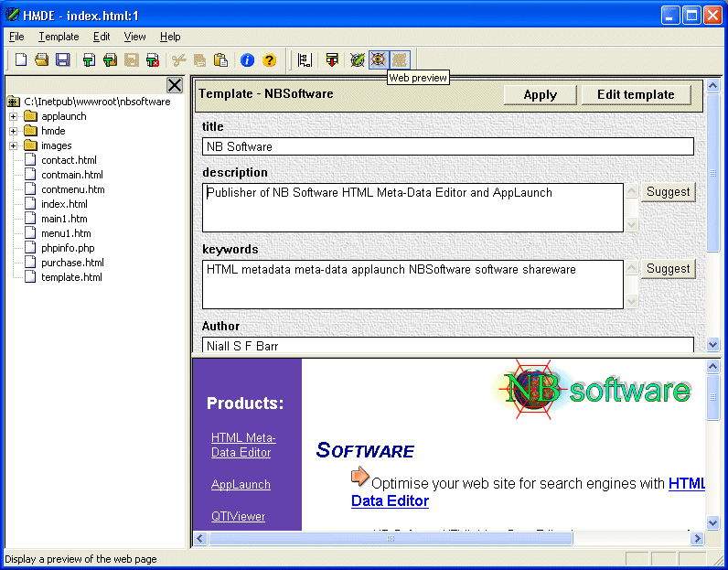Open the blue Info icon

pyautogui.click(x=247, y=60)
